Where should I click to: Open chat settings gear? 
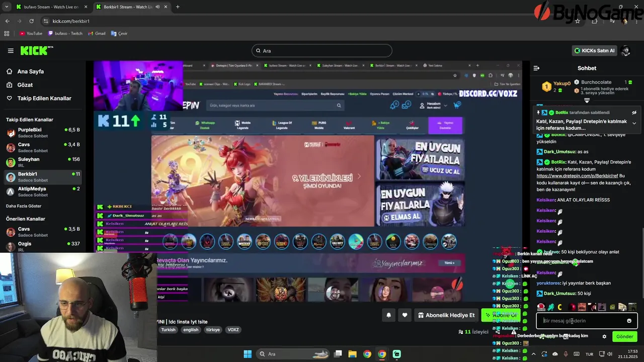(x=604, y=337)
